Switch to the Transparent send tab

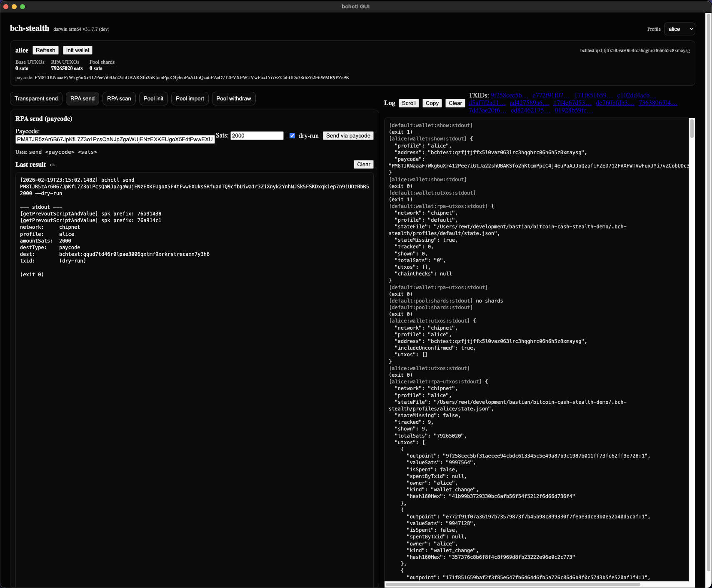[x=36, y=99]
